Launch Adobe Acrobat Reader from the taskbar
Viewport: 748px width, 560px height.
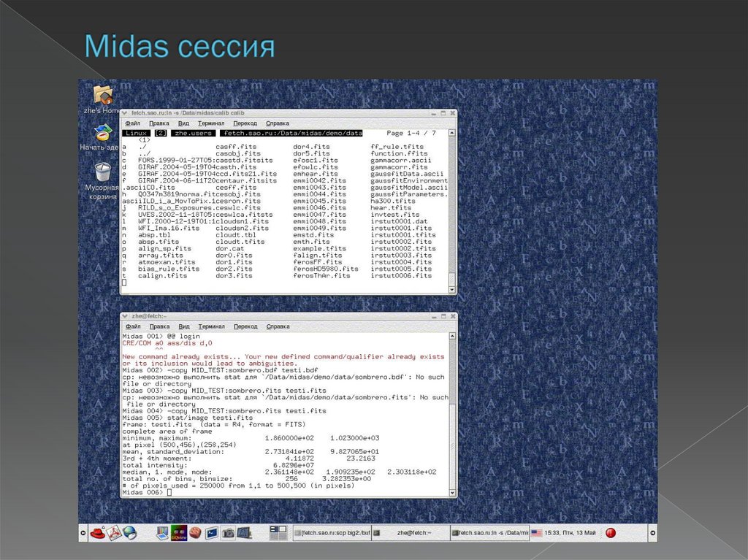pos(112,533)
